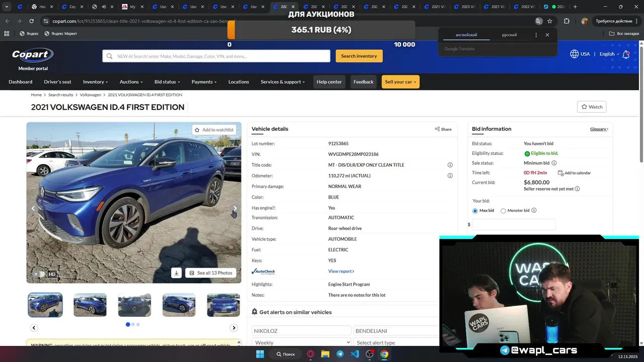Image resolution: width=644 pixels, height=362 pixels.
Task: Open the Locations menu item
Action: pyautogui.click(x=238, y=82)
